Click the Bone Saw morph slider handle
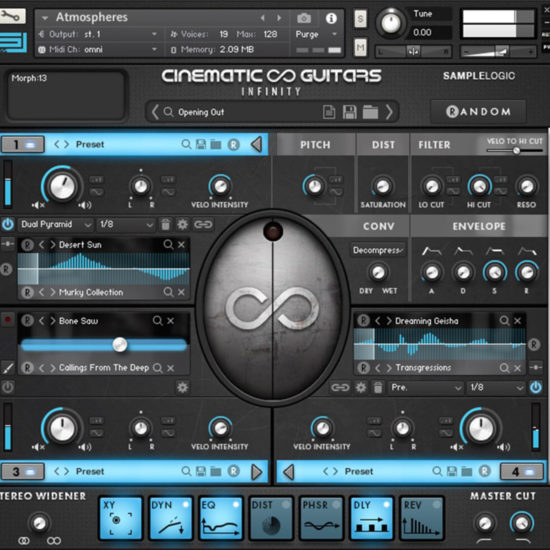This screenshot has width=550, height=550. pyautogui.click(x=120, y=344)
